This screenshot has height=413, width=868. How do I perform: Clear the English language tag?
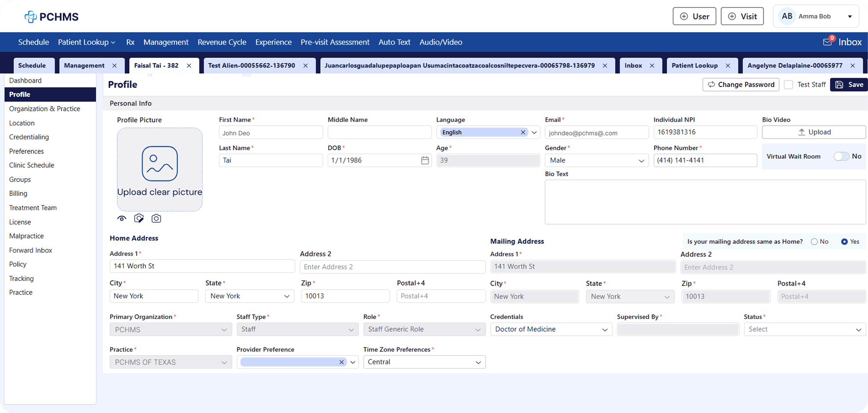tap(523, 133)
